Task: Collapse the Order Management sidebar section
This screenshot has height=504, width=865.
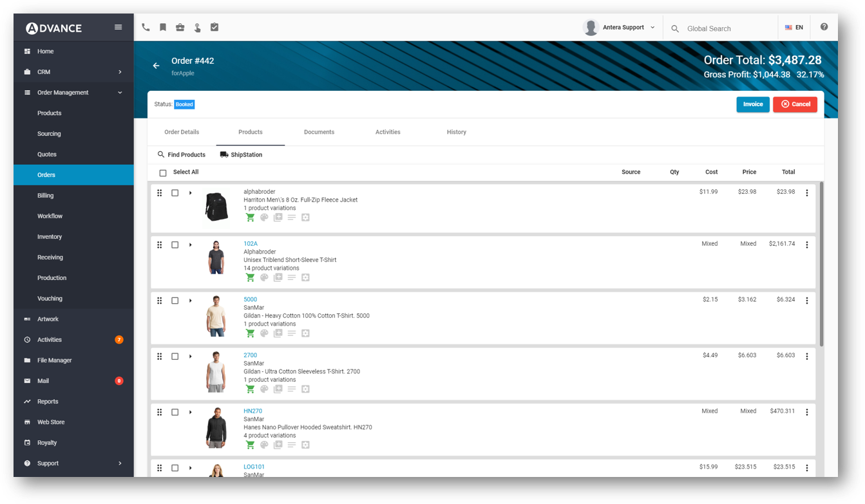Action: point(73,93)
